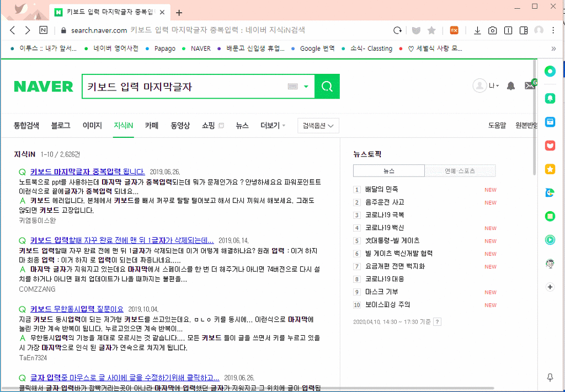Show more bookmarks bar items
Screen dimensions: 565x392
[x=553, y=49]
